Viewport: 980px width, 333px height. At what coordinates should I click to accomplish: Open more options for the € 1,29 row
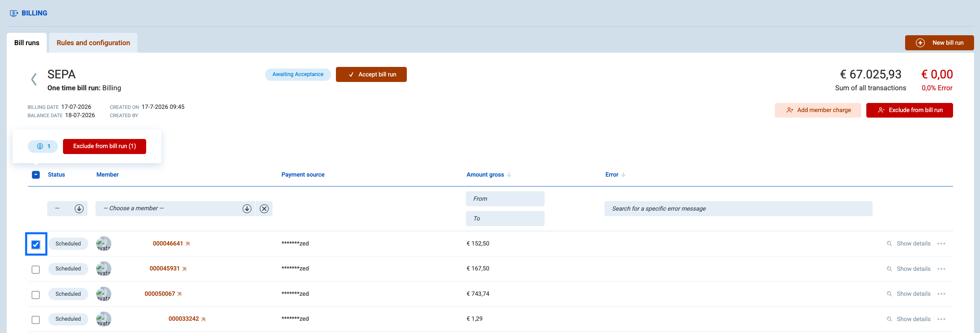click(x=942, y=319)
